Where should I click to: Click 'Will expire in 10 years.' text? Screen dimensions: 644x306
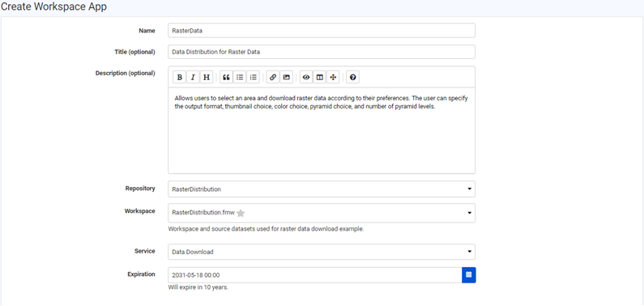(x=198, y=287)
